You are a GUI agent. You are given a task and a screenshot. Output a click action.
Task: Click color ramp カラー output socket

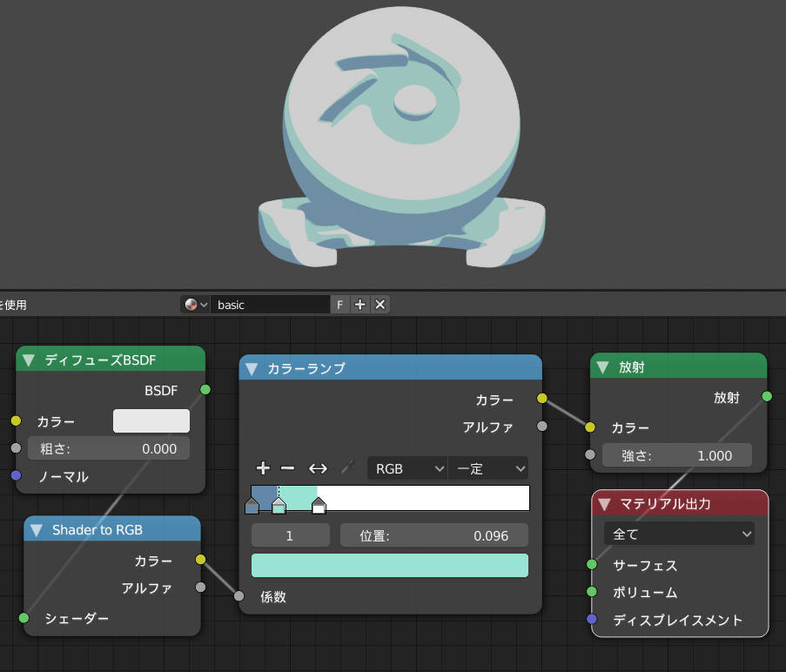[x=542, y=399]
